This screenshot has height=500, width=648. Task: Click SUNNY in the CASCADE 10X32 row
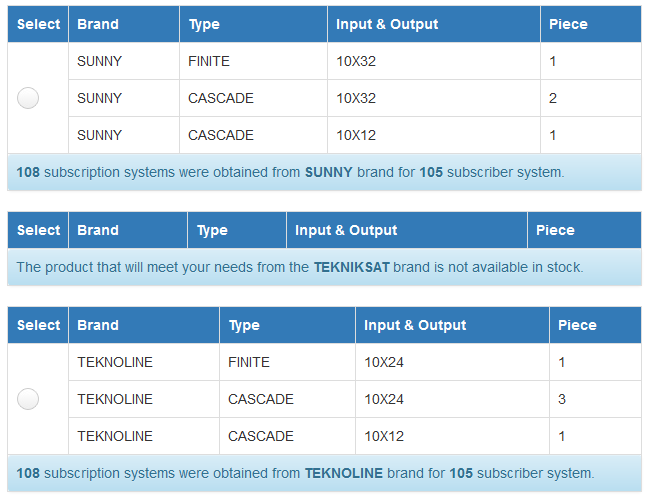99,98
